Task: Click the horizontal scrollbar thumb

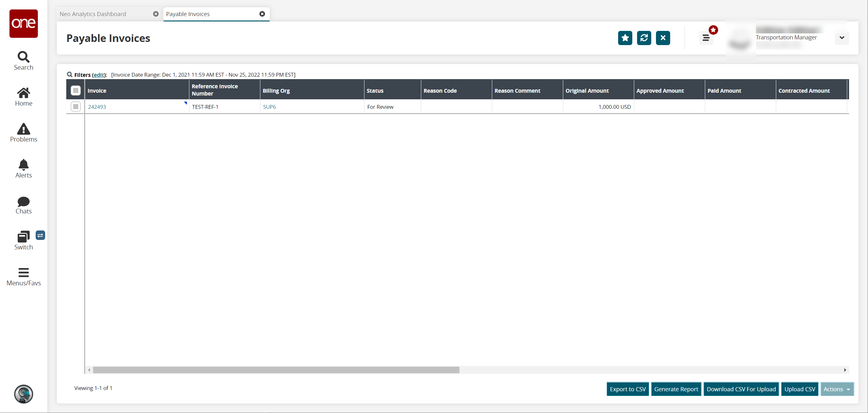Action: [x=276, y=370]
